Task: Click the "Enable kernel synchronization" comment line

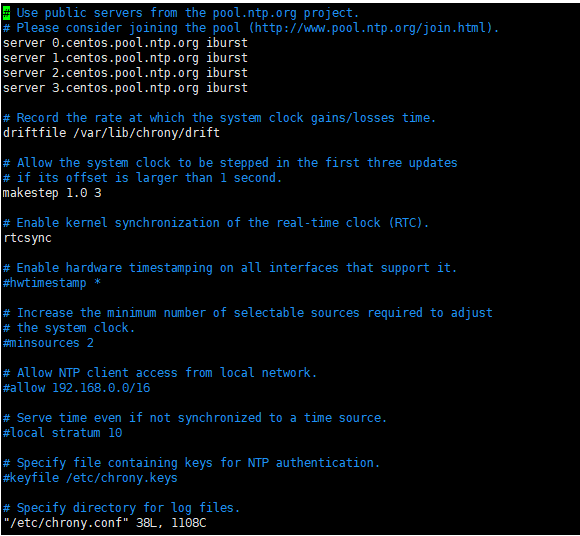Action: [x=216, y=223]
